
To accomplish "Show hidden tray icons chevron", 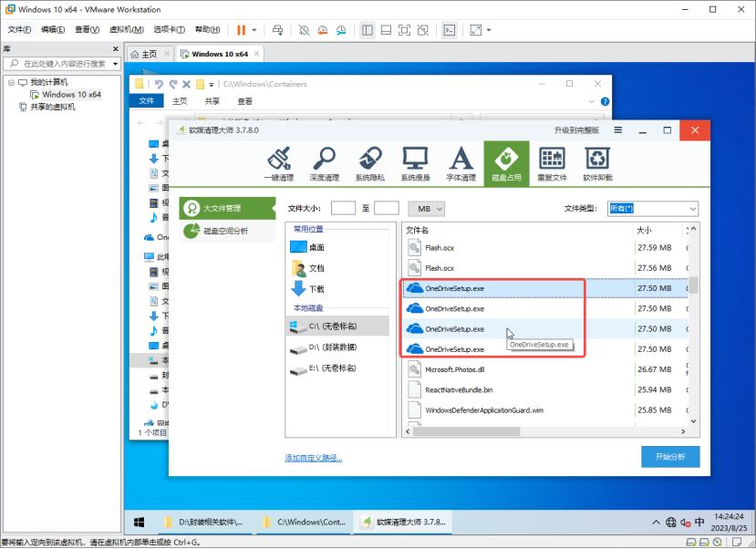I will (x=656, y=522).
